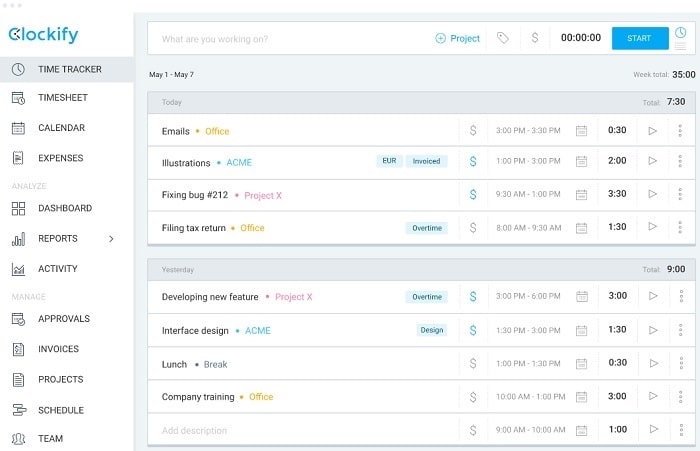Open the Timesheet page from the sidebar
Viewport: 700px width, 451px height.
(x=62, y=97)
